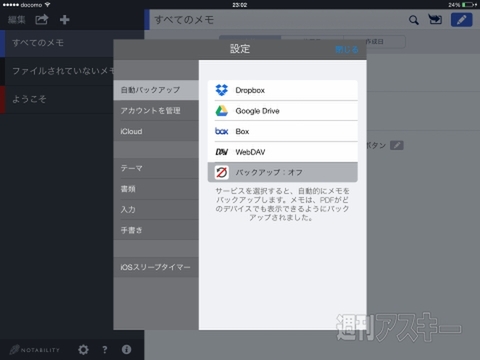The height and width of the screenshot is (360, 480).
Task: Tap 設定 dialog title
Action: pyautogui.click(x=240, y=49)
